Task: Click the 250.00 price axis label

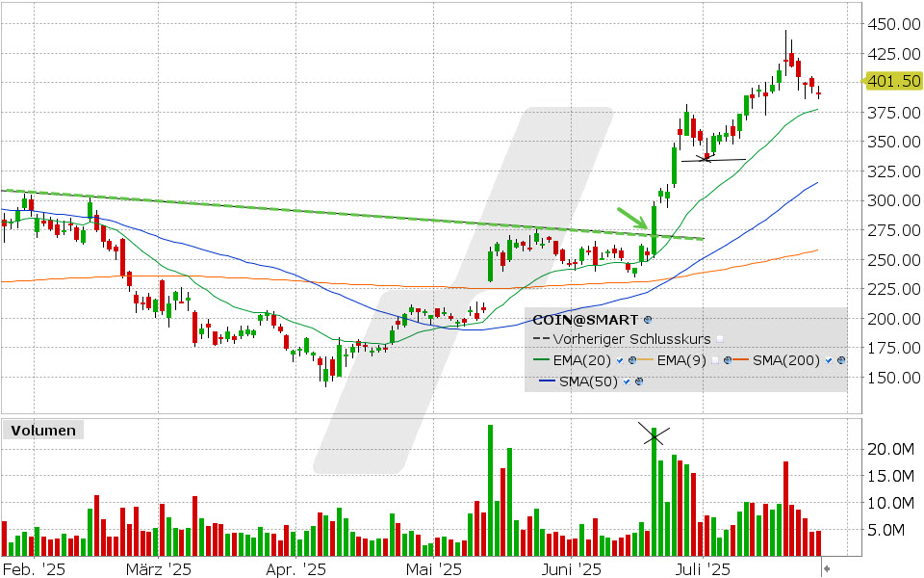Action: (x=893, y=259)
